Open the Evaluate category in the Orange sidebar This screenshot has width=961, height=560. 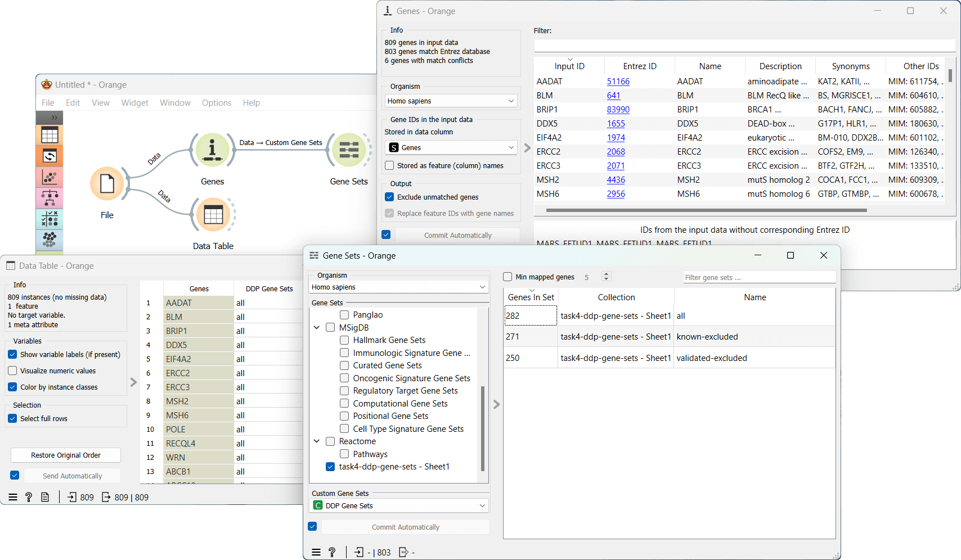50,219
